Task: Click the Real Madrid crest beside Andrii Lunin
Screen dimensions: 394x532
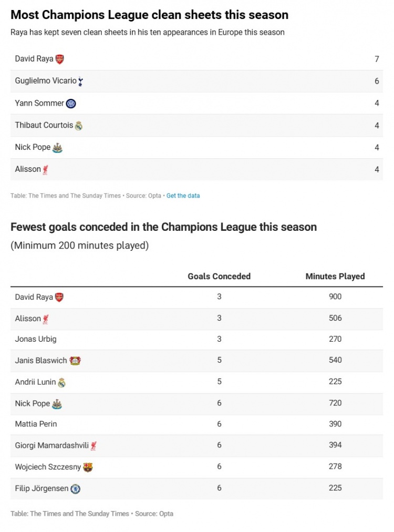Action: pyautogui.click(x=62, y=383)
